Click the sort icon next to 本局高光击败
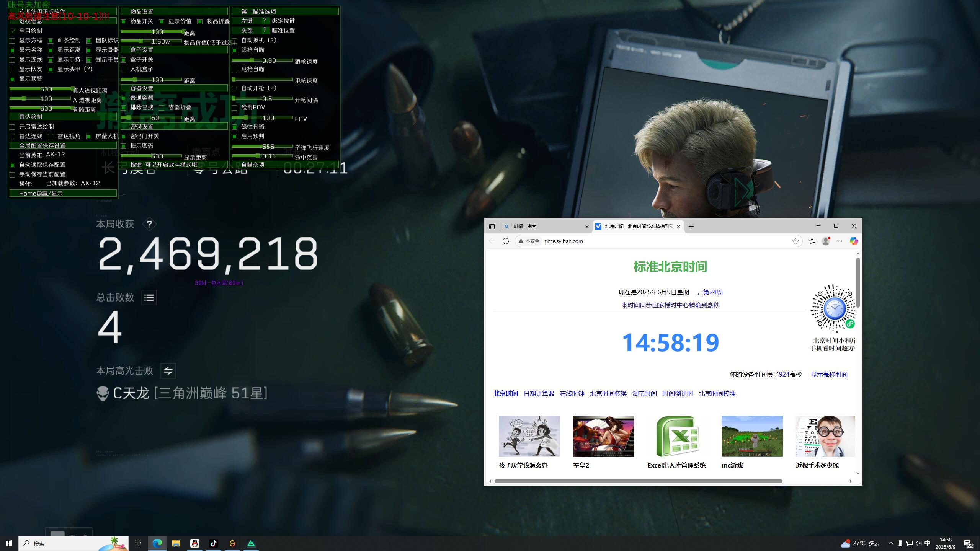Viewport: 980px width, 551px height. tap(168, 370)
